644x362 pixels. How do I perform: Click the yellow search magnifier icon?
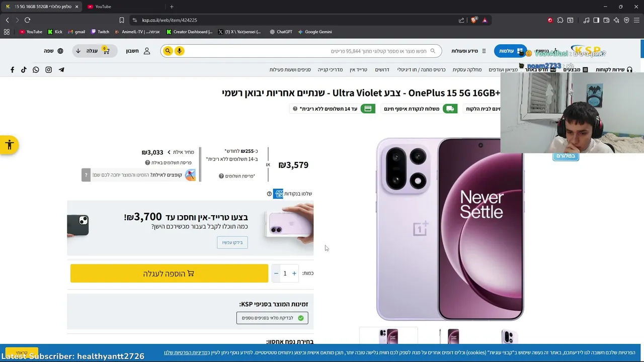(x=168, y=51)
